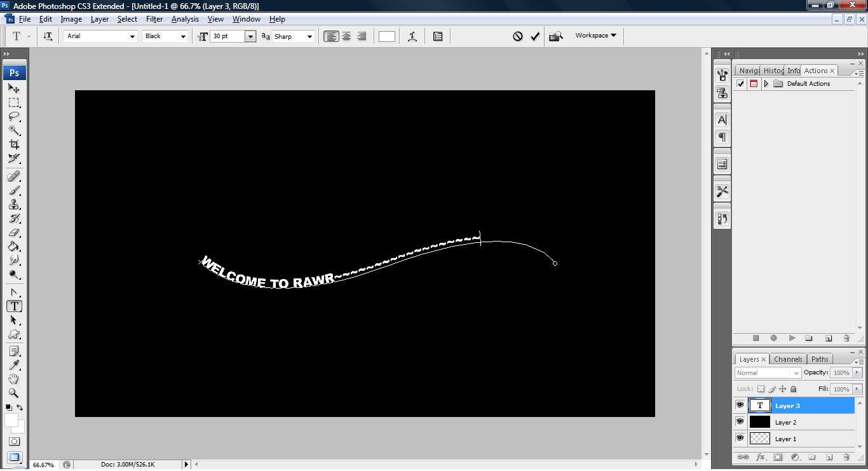This screenshot has height=471, width=868.
Task: Toggle Default Actions item checkbox
Action: pyautogui.click(x=740, y=83)
